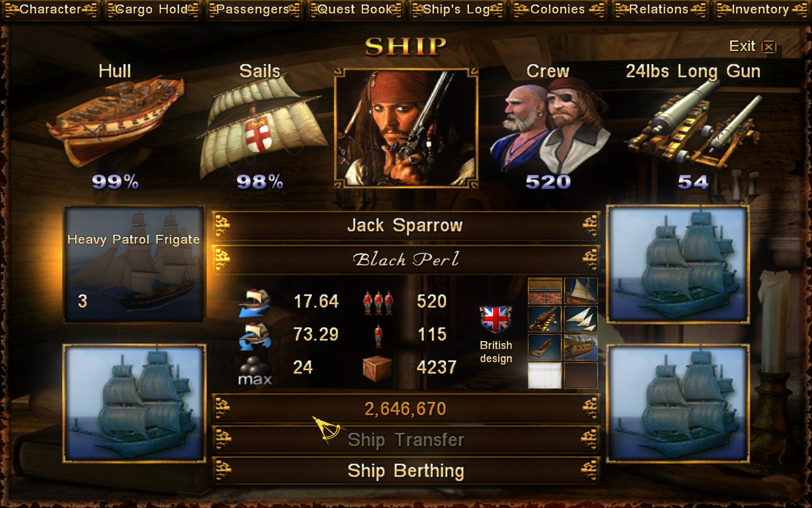Click the white sails upgrade icon
This screenshot has height=508, width=812.
pos(581,319)
